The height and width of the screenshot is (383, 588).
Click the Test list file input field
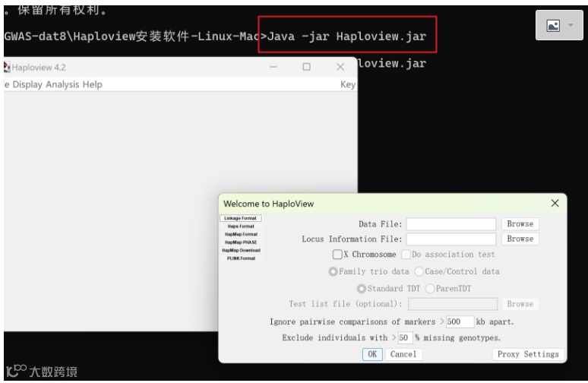pos(453,304)
